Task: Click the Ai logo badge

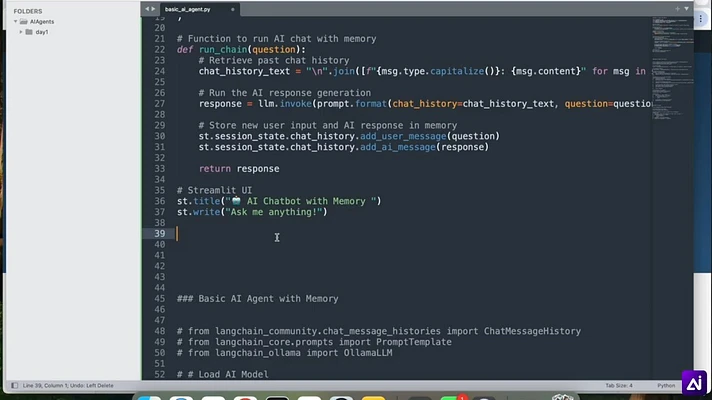Action: (x=694, y=383)
